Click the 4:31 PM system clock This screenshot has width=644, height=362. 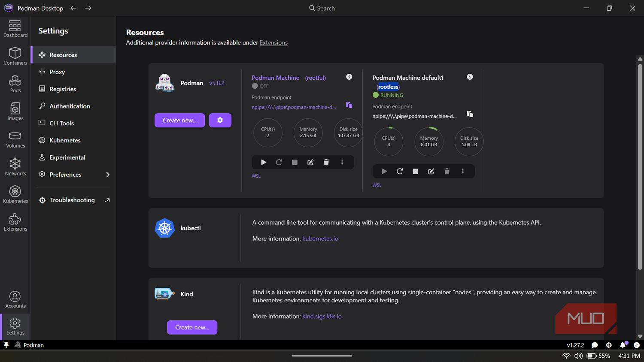pos(629,356)
